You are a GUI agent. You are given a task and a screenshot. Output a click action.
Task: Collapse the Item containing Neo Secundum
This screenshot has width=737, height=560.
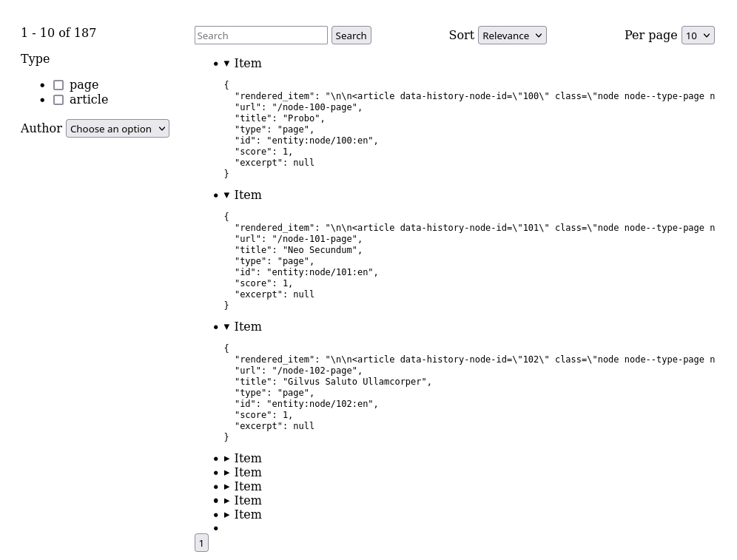click(x=243, y=195)
